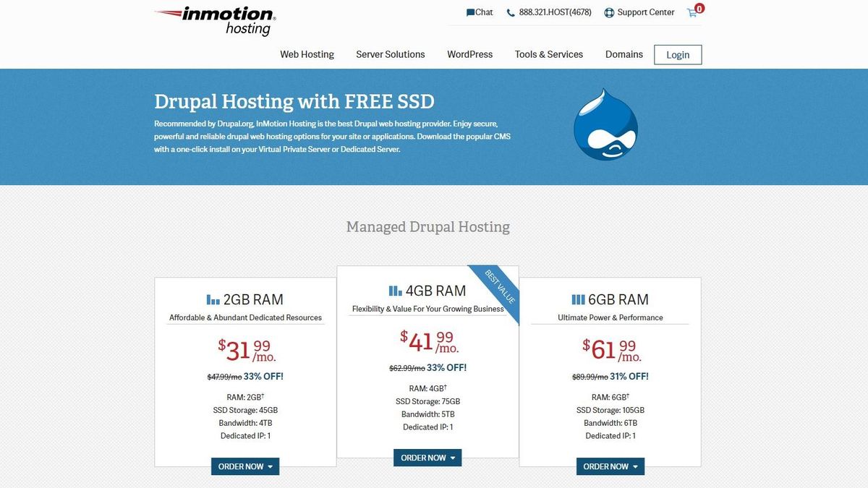This screenshot has height=488, width=868.
Task: Click the Support Center lifesaver icon
Action: click(608, 12)
